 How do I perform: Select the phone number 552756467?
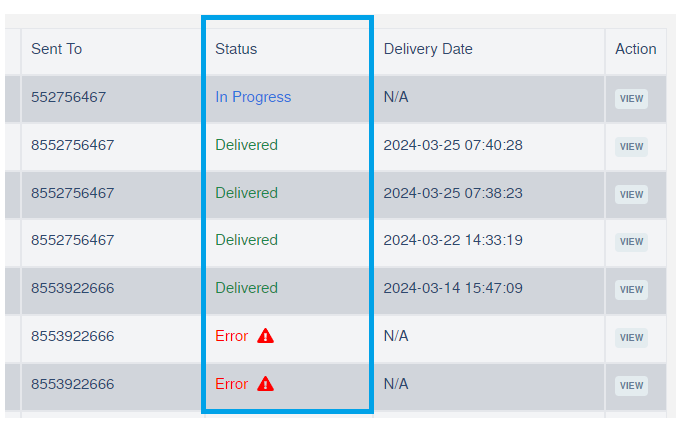[68, 97]
